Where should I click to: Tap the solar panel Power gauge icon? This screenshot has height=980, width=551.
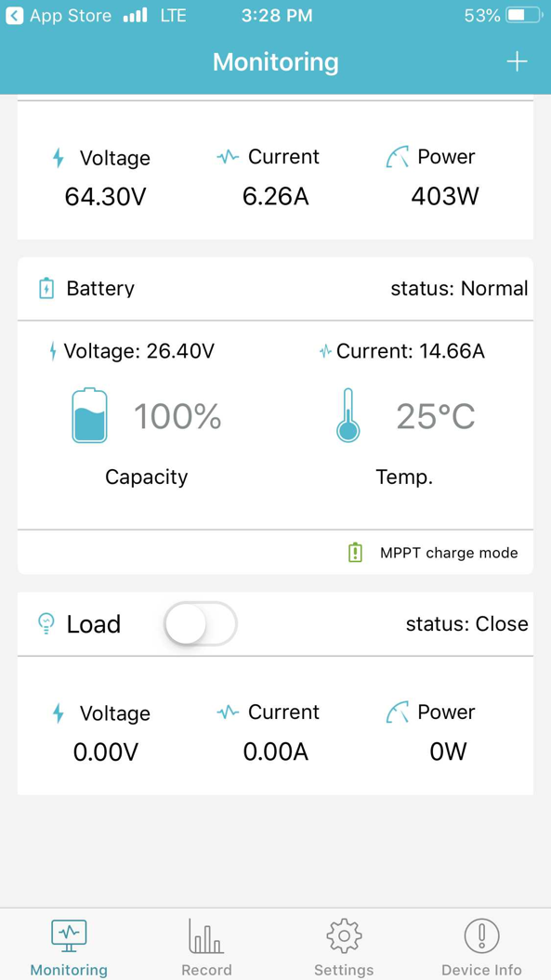(x=397, y=157)
